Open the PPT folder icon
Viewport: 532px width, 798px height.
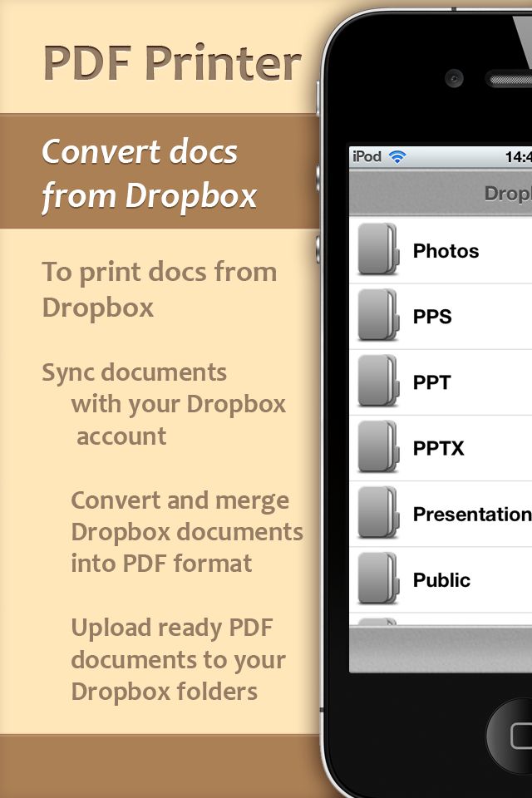[x=377, y=381]
